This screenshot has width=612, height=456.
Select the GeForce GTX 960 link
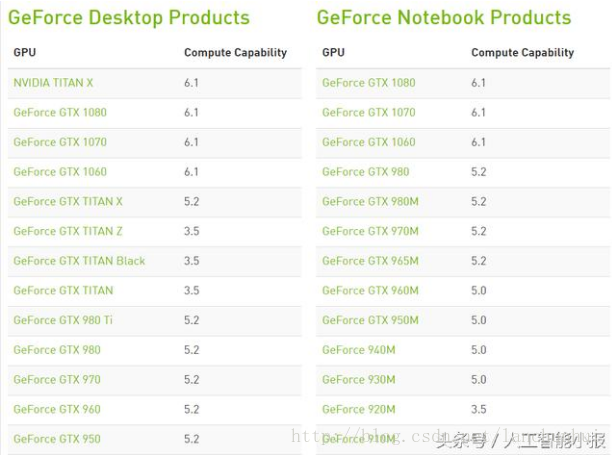[x=57, y=409]
